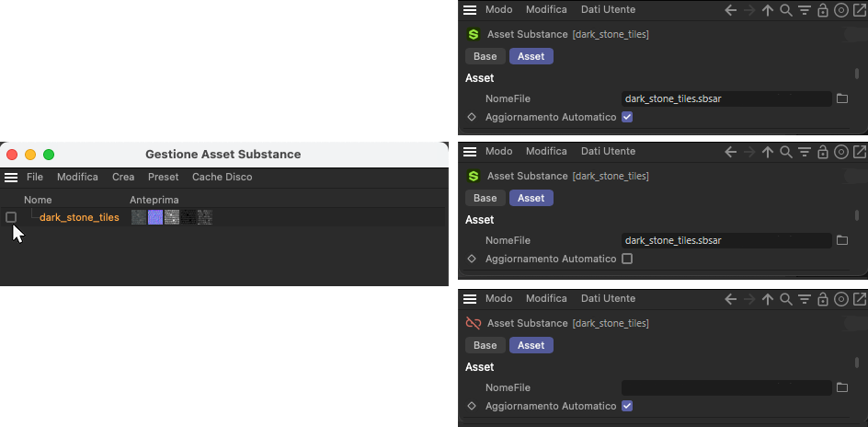
Task: Open filter icon in top attribute panel
Action: (805, 10)
